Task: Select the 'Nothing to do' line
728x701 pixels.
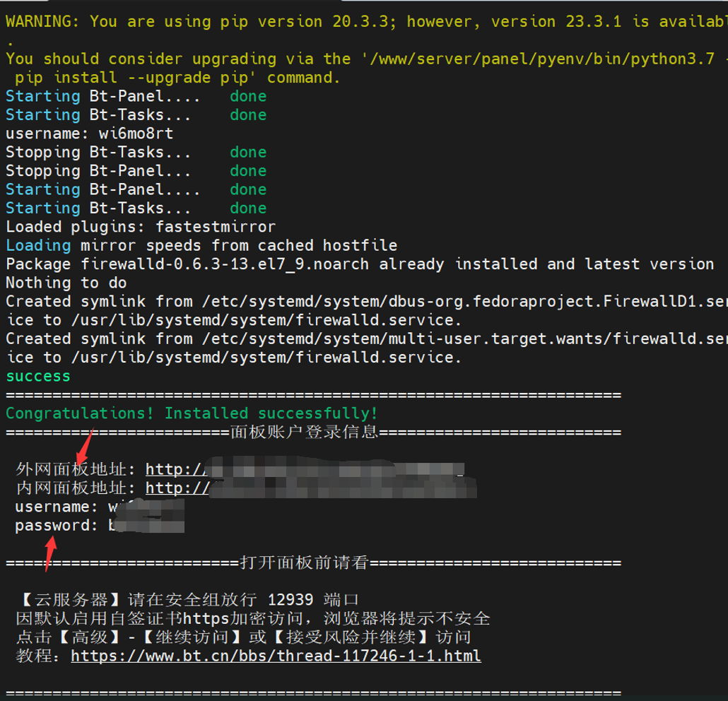Action: point(66,283)
